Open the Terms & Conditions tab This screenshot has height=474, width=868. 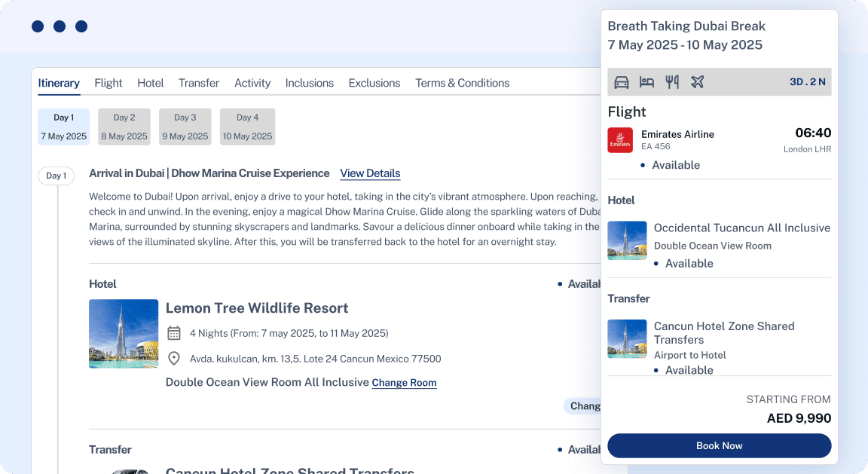coord(462,83)
